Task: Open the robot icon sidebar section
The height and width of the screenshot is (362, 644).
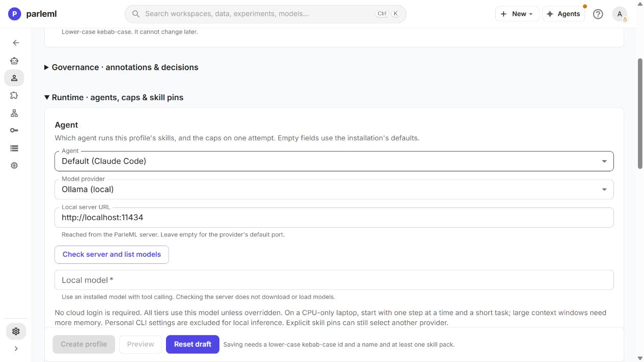Action: (x=14, y=61)
